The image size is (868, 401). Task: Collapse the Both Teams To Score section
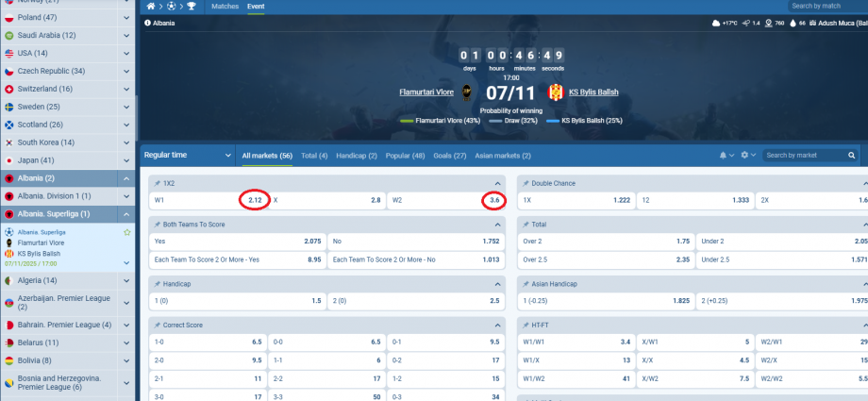point(497,225)
